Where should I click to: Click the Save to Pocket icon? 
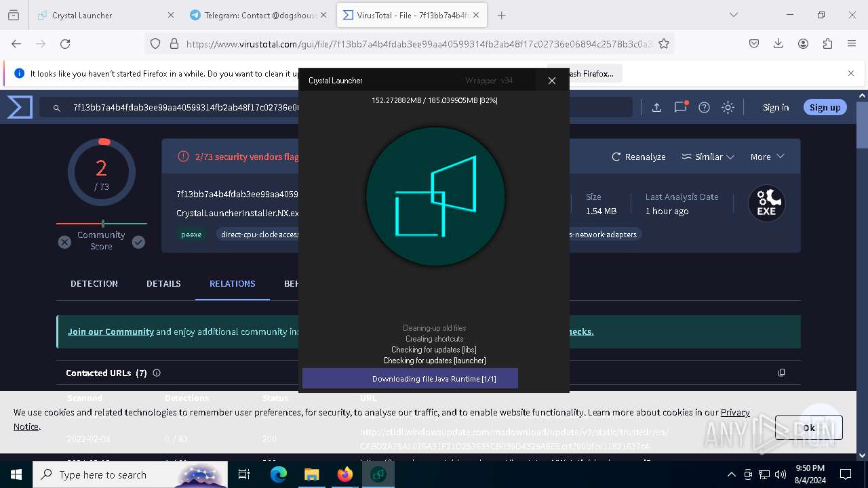pos(754,43)
